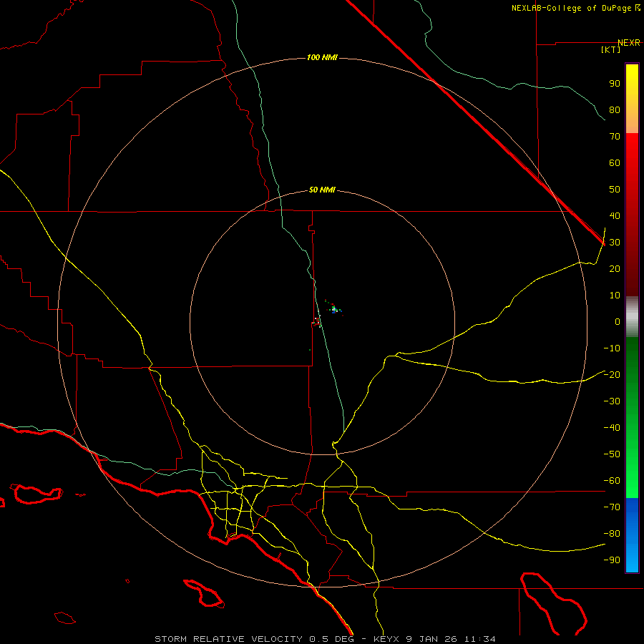Click the 50 NMI range ring label
Image resolution: width=644 pixels, height=644 pixels.
[322, 190]
